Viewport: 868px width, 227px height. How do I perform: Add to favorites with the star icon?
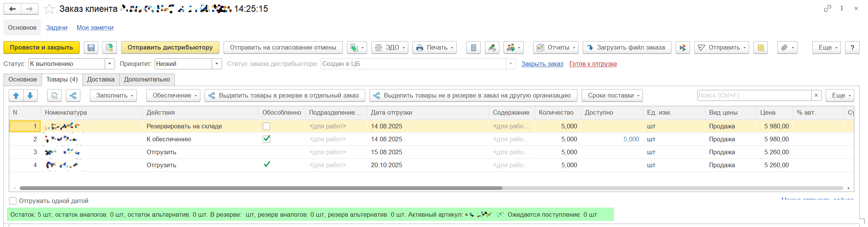pyautogui.click(x=49, y=9)
